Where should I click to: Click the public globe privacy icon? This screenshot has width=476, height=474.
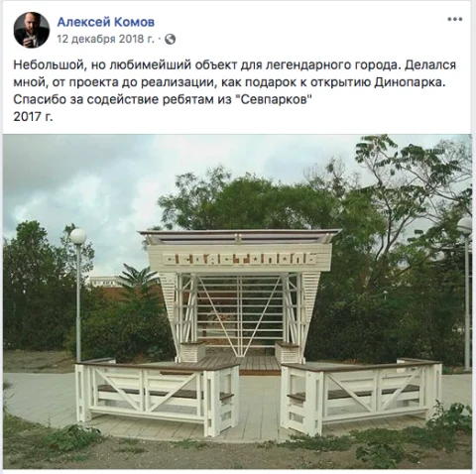click(x=170, y=40)
